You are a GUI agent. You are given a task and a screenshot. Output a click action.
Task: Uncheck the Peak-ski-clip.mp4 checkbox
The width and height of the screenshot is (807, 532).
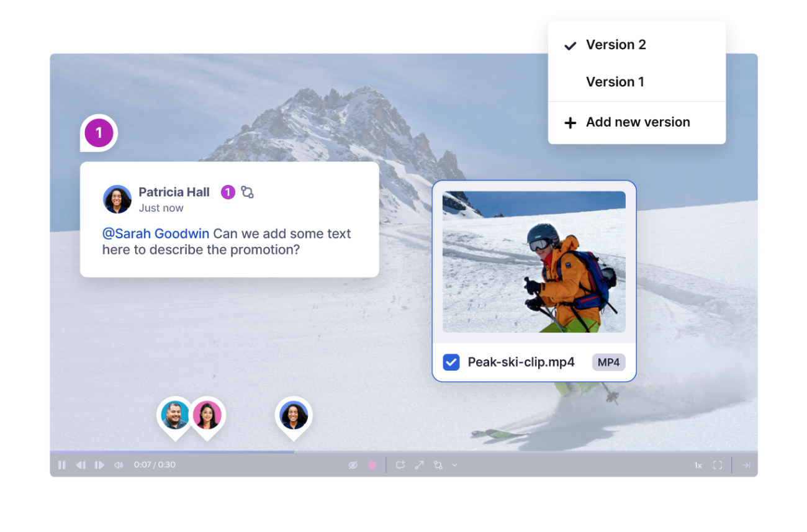pos(451,362)
